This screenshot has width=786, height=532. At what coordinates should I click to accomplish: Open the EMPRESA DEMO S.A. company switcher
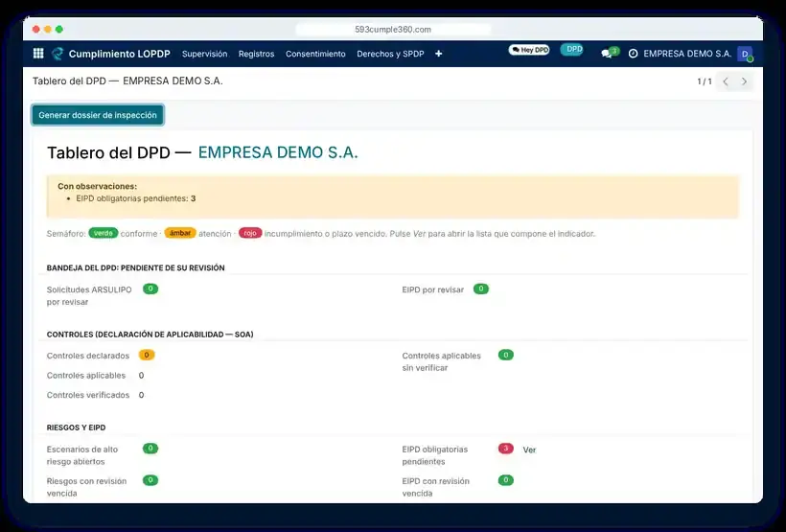tap(687, 54)
